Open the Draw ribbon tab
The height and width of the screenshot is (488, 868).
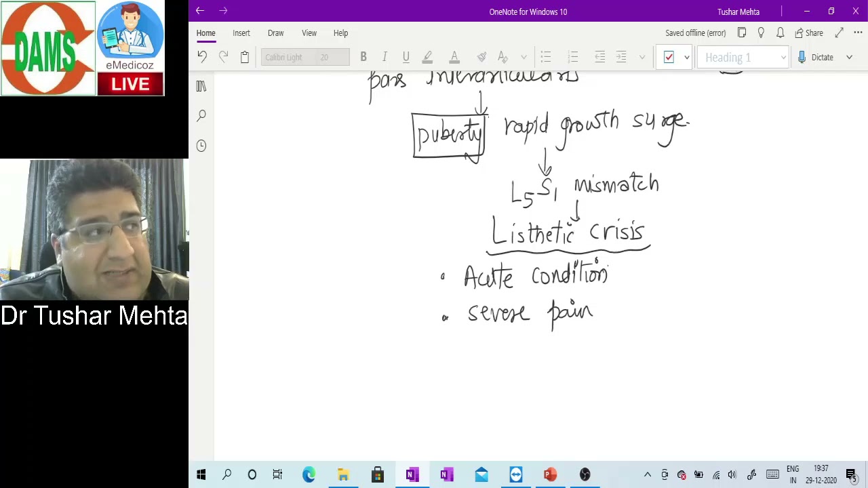click(x=275, y=33)
